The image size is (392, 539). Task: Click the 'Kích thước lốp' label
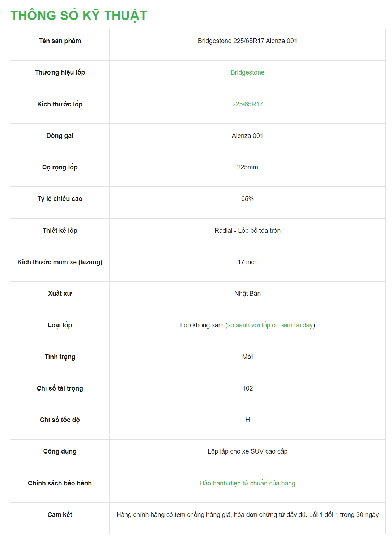60,104
